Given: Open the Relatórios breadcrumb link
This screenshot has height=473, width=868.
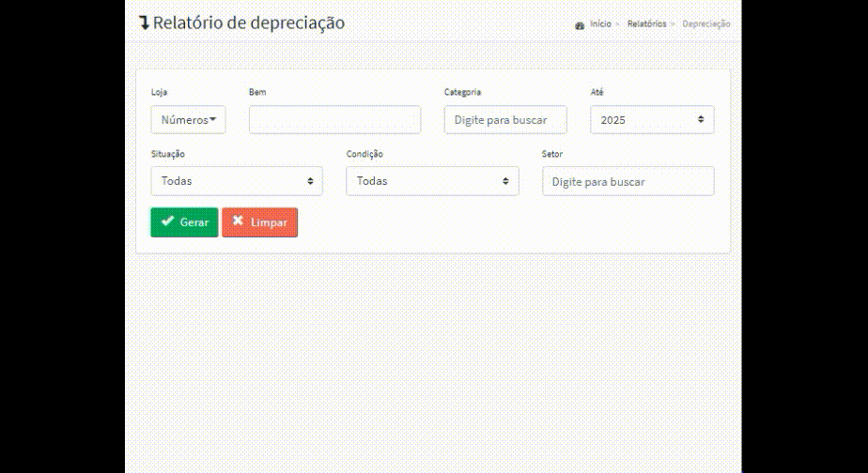Looking at the screenshot, I should pyautogui.click(x=646, y=23).
